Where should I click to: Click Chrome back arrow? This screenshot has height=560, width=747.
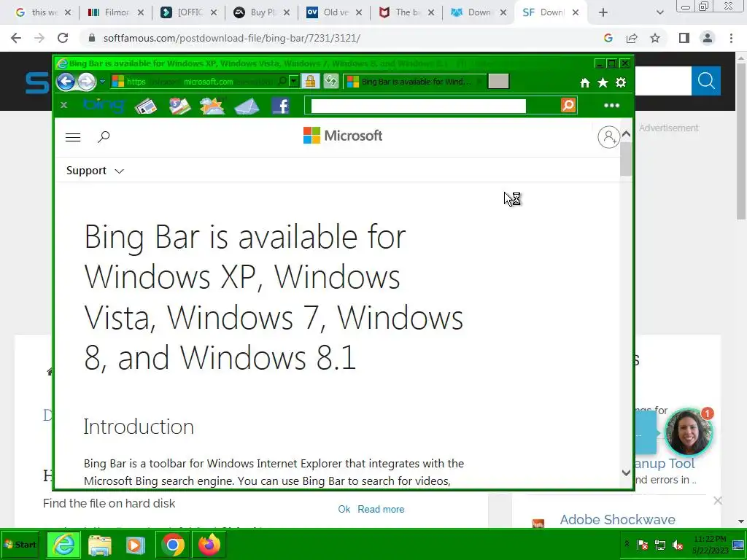(x=16, y=38)
